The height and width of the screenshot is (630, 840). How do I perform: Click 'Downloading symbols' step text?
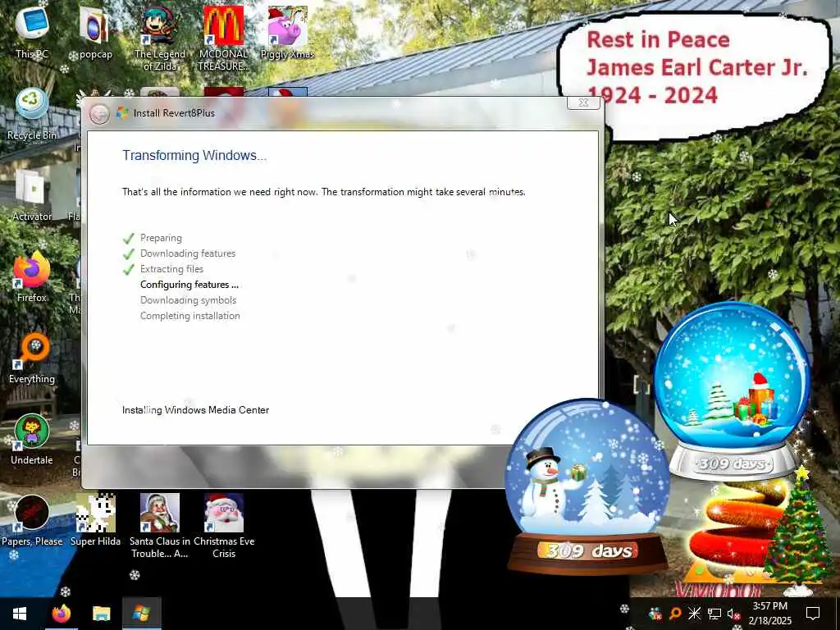tap(188, 300)
